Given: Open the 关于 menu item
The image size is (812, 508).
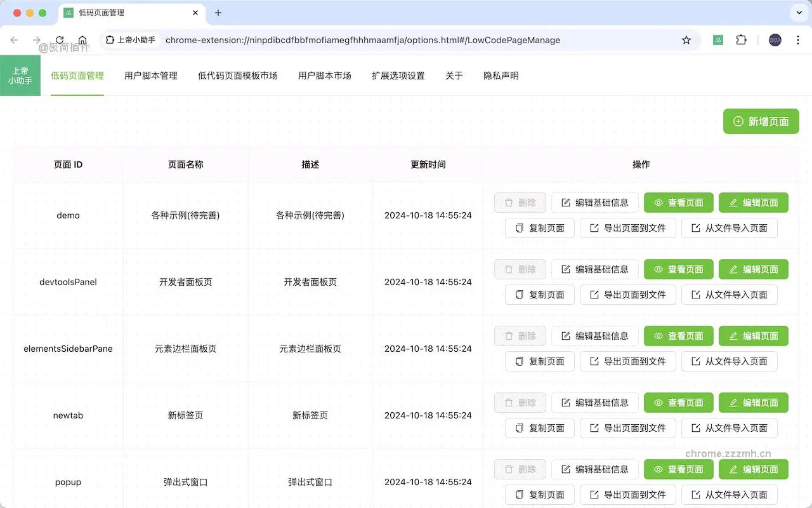Looking at the screenshot, I should click(x=454, y=75).
